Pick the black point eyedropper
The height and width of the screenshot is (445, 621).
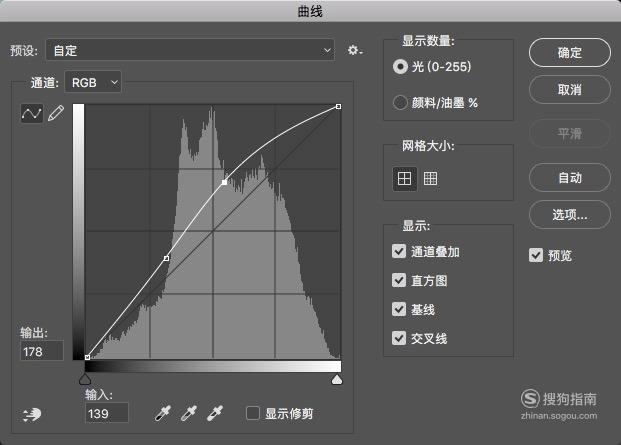click(163, 413)
